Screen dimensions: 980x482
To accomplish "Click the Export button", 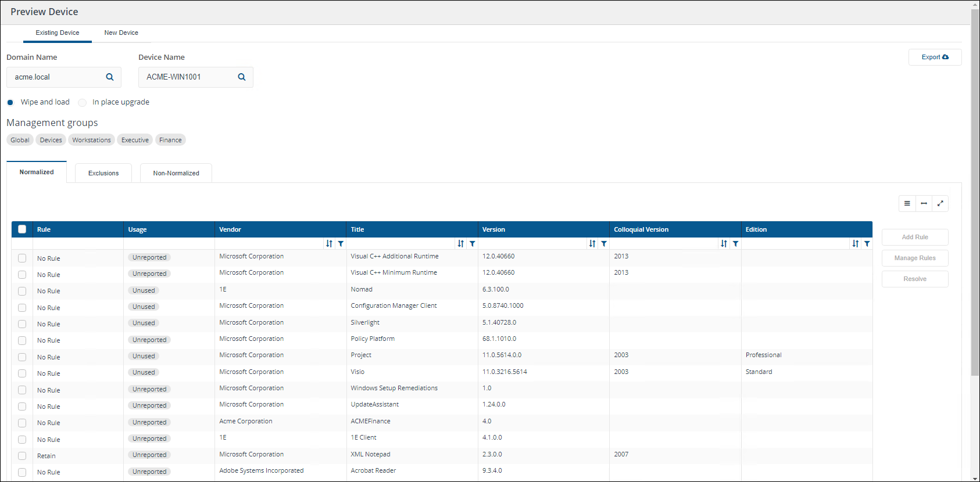I will click(x=935, y=57).
